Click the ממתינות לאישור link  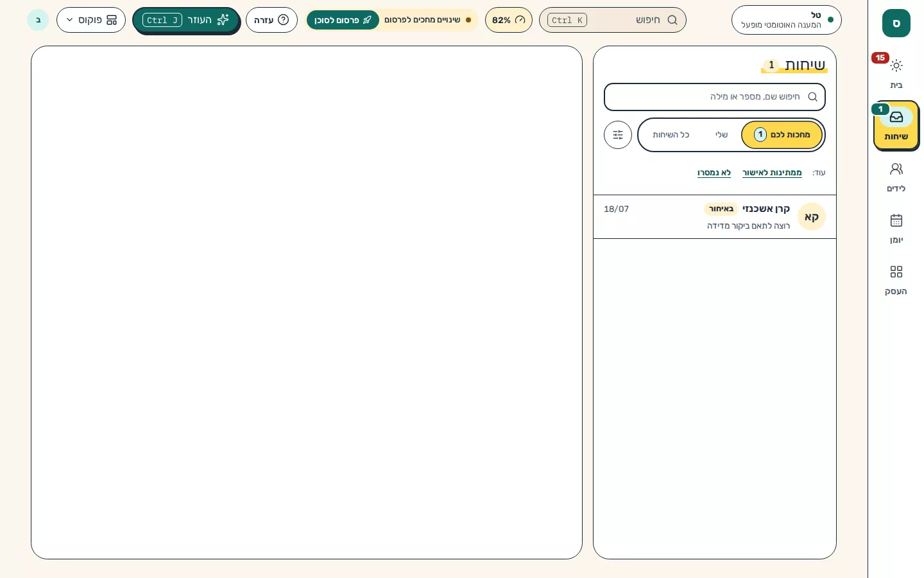coord(772,173)
